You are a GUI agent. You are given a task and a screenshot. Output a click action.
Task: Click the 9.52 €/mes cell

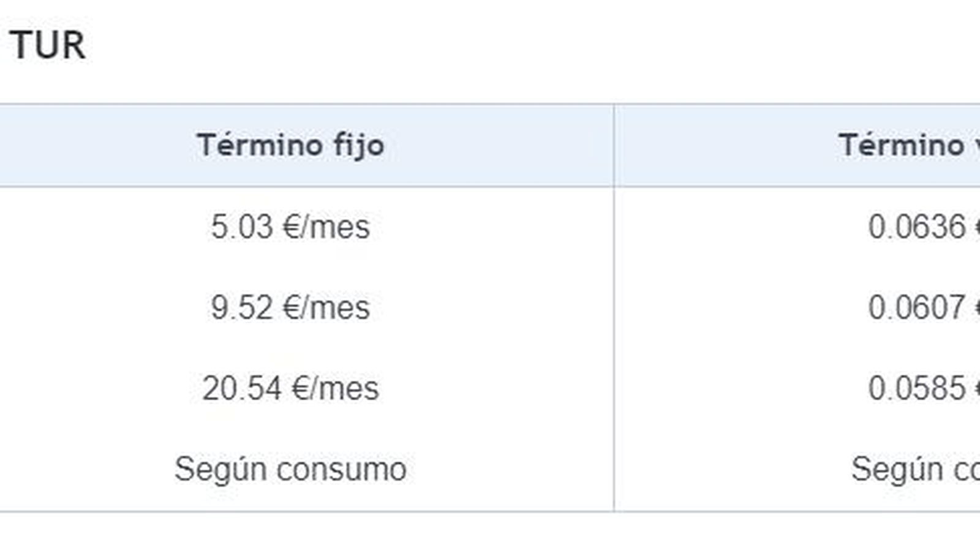tap(290, 307)
